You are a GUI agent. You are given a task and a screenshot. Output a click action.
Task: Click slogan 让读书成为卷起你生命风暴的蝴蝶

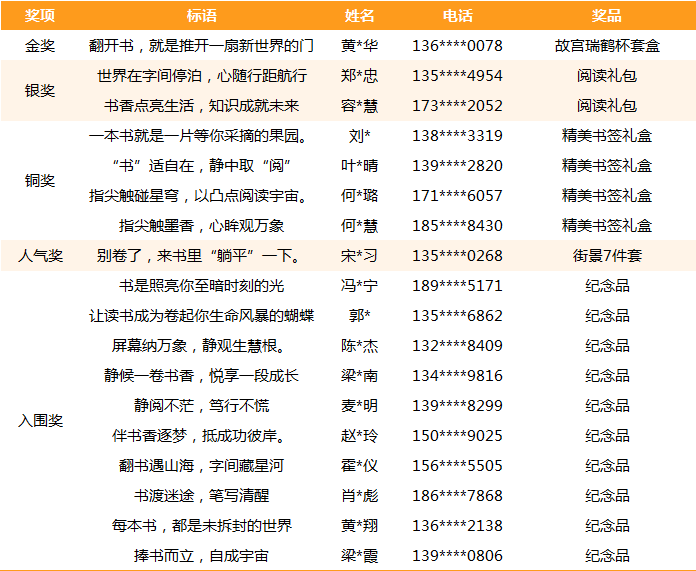[202, 316]
